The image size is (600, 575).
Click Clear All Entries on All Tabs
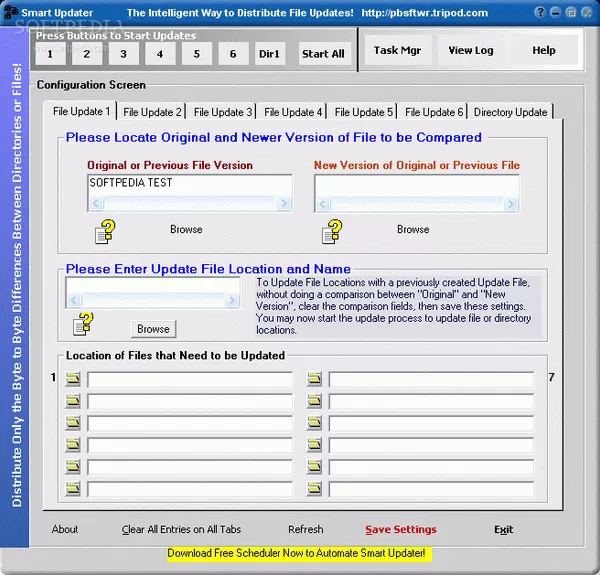coord(181,529)
